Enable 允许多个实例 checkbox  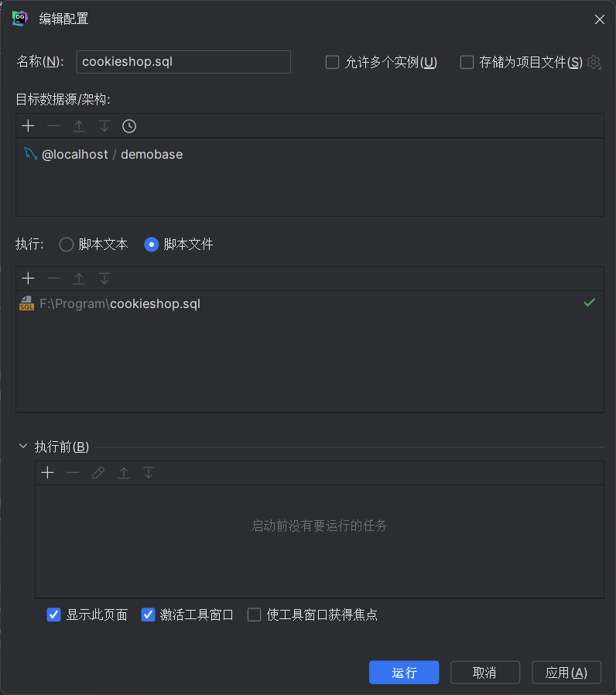coord(332,62)
